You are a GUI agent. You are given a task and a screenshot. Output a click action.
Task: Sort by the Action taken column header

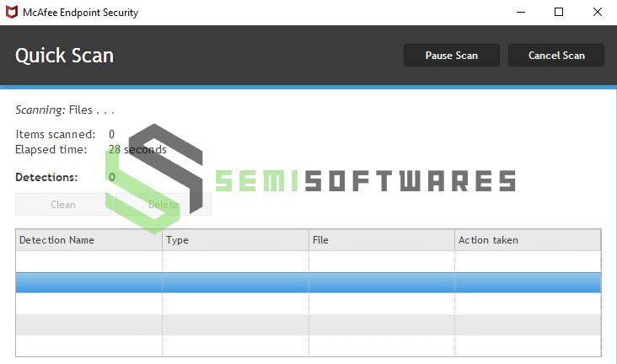(528, 240)
